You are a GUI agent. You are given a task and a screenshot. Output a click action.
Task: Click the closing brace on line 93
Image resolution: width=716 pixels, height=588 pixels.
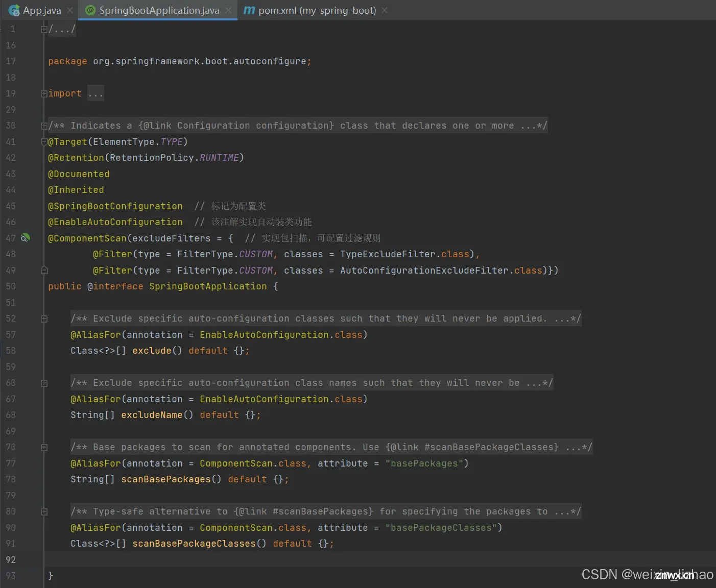(x=51, y=576)
